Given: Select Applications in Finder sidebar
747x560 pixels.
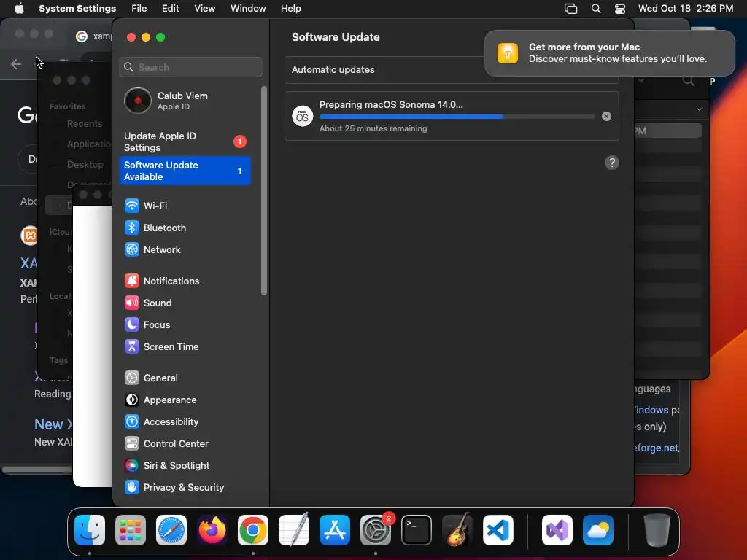Looking at the screenshot, I should [88, 144].
